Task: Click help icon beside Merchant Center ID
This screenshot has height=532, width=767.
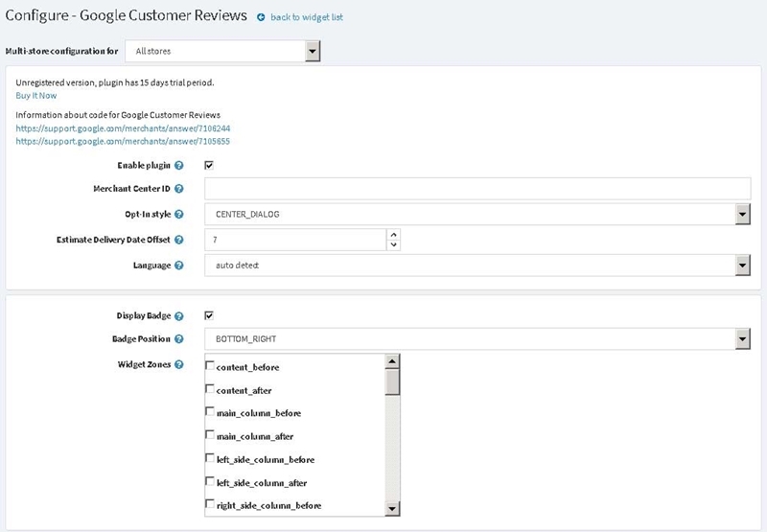Action: 179,189
